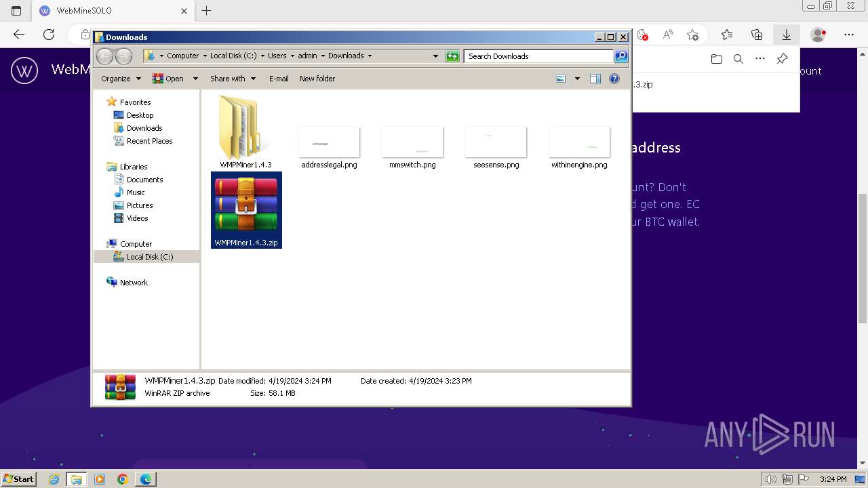Open Edge Collections
Viewport: 868px width, 488px height.
757,35
